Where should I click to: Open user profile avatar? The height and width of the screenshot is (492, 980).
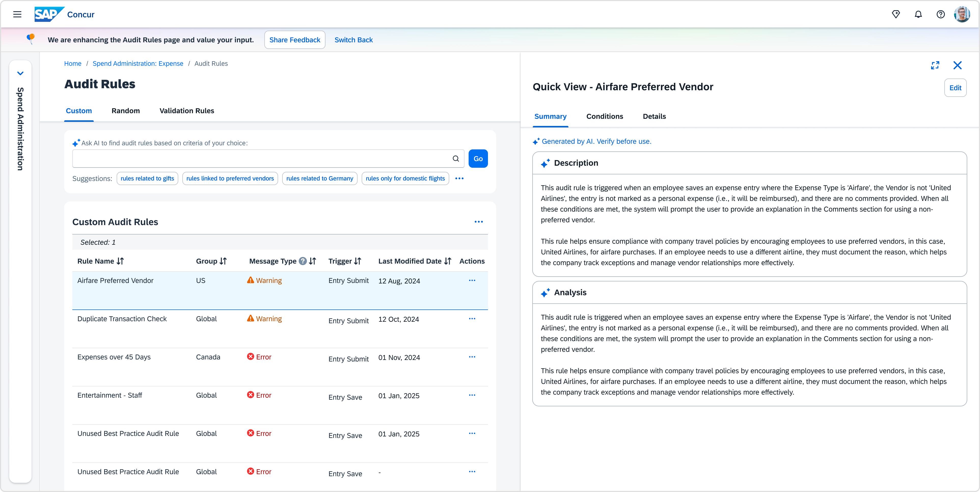(x=962, y=15)
